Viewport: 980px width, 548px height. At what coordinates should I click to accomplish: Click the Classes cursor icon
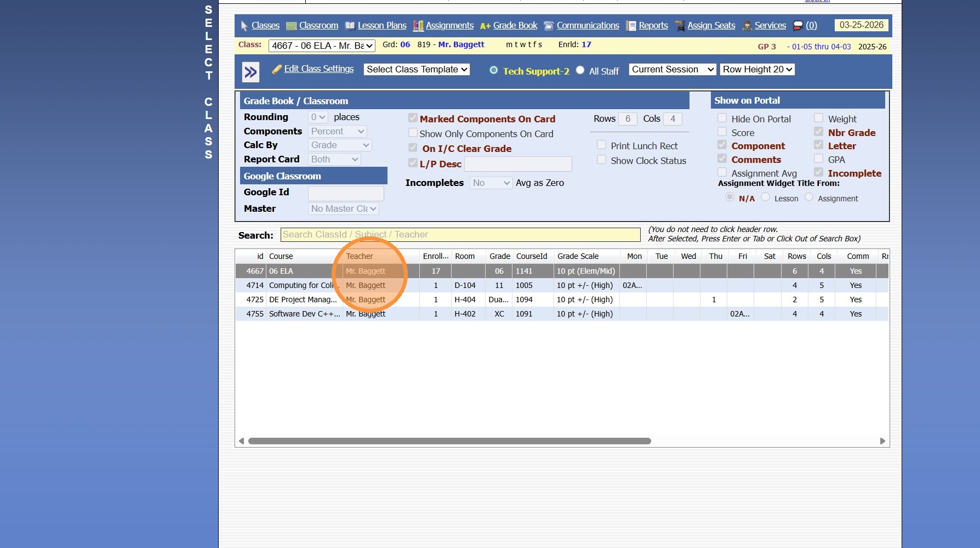(x=244, y=26)
